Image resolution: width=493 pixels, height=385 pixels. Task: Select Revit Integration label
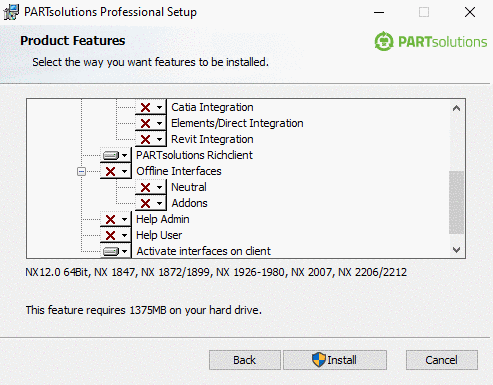tap(212, 139)
